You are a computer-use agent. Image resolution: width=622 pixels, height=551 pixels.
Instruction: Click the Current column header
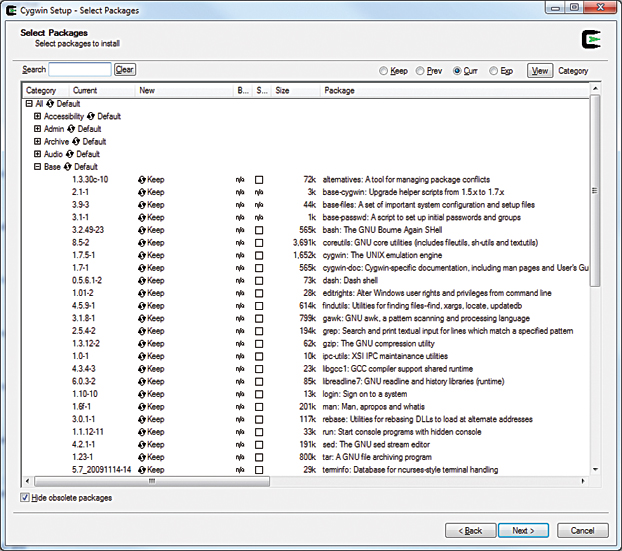point(102,90)
